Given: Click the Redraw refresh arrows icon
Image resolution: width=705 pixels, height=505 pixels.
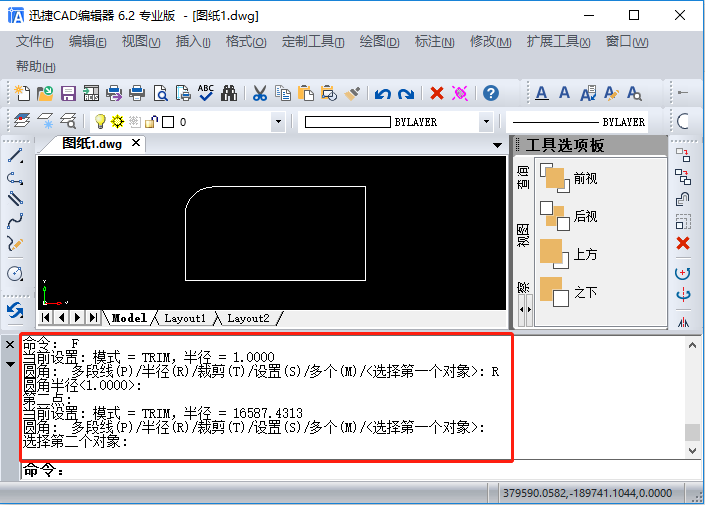Looking at the screenshot, I should [15, 311].
